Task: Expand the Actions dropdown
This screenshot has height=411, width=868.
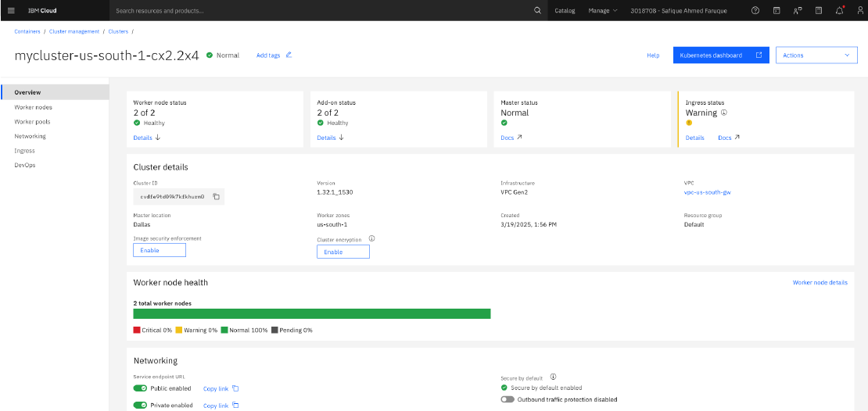Action: click(x=816, y=55)
